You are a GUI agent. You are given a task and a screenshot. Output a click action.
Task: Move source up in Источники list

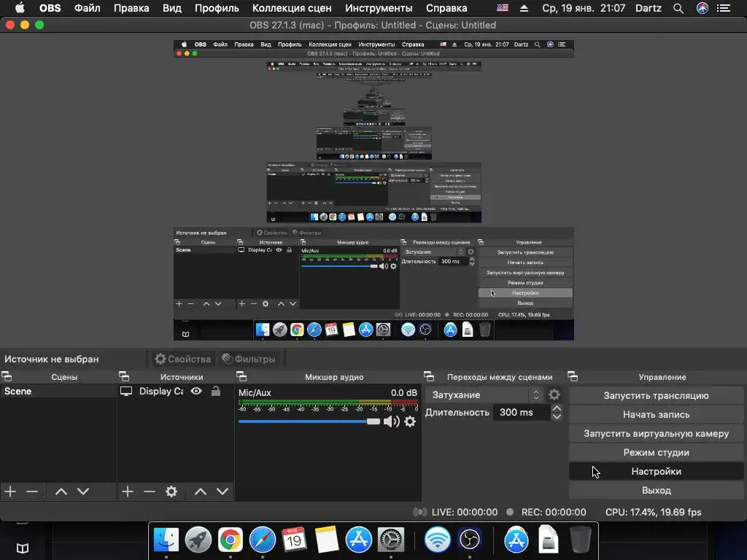click(x=201, y=491)
